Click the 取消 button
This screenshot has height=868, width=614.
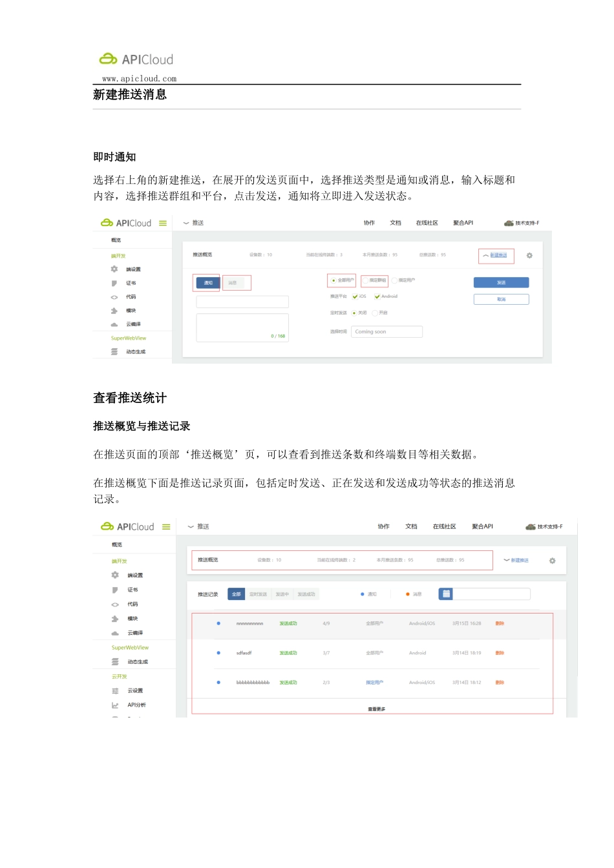pos(502,300)
